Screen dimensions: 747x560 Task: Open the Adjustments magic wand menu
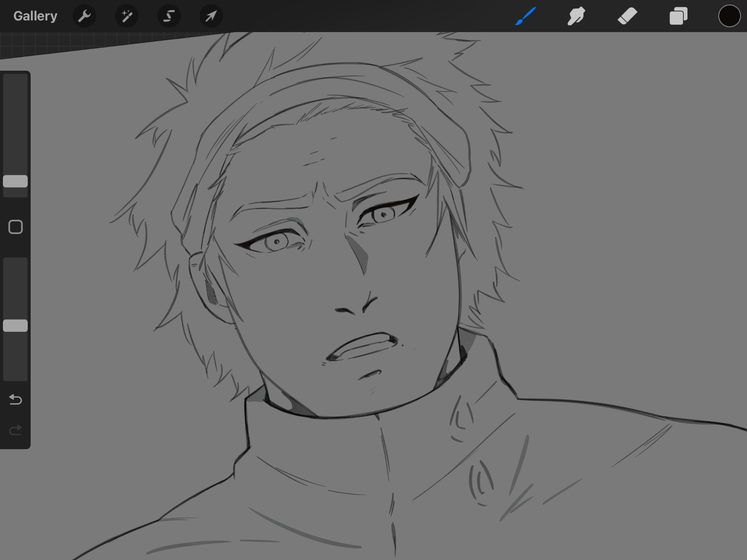[127, 16]
